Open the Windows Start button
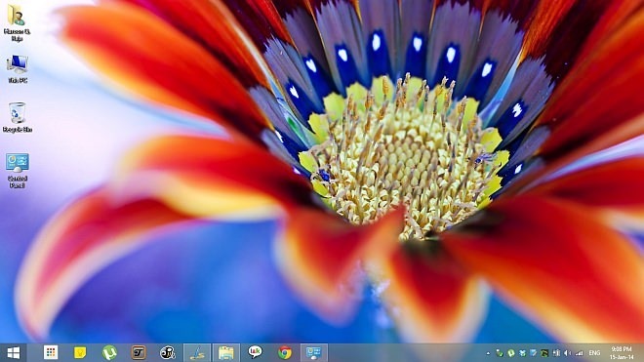The width and height of the screenshot is (644, 362). (13, 352)
